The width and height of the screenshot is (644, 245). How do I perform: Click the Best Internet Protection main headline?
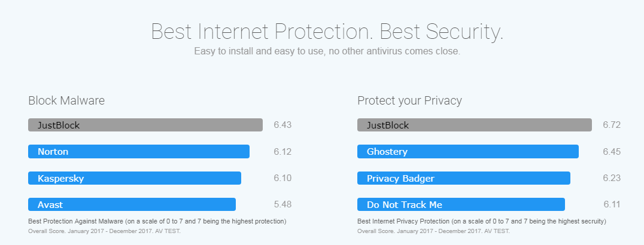pyautogui.click(x=327, y=31)
